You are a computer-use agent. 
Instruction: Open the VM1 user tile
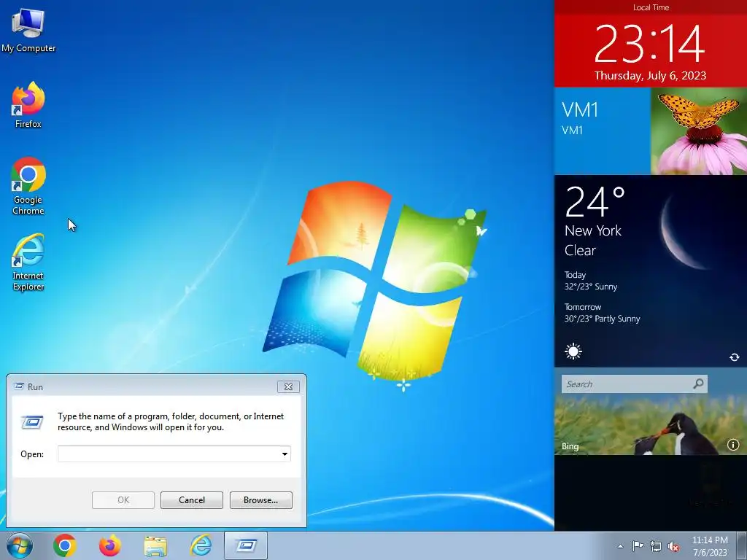coord(602,131)
